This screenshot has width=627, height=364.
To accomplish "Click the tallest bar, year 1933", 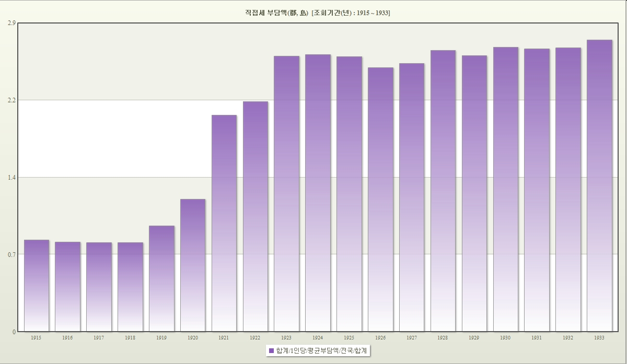I will [599, 185].
